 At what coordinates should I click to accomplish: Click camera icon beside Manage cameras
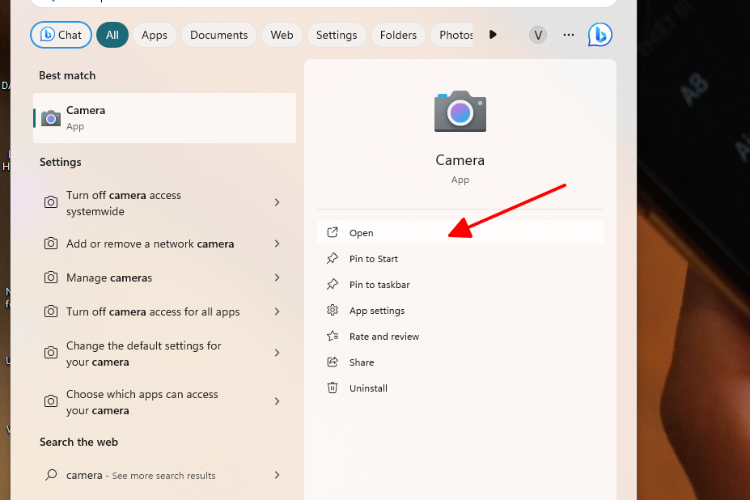[x=51, y=278]
